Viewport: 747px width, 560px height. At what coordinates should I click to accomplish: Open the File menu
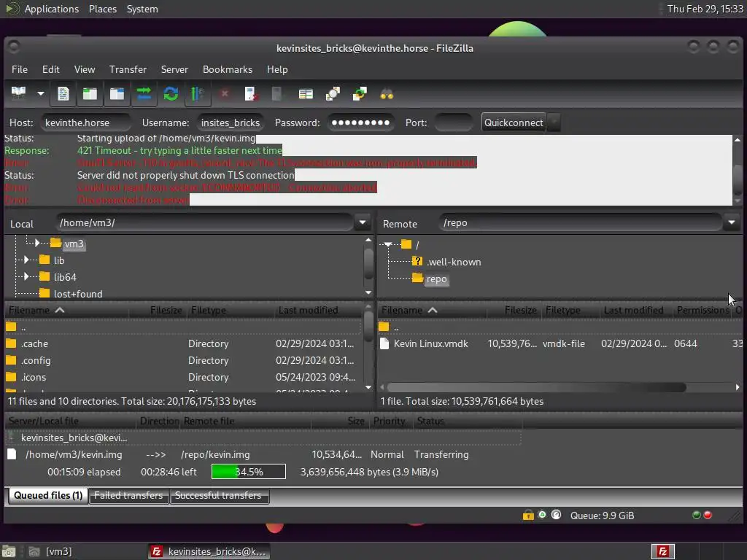[x=20, y=69]
